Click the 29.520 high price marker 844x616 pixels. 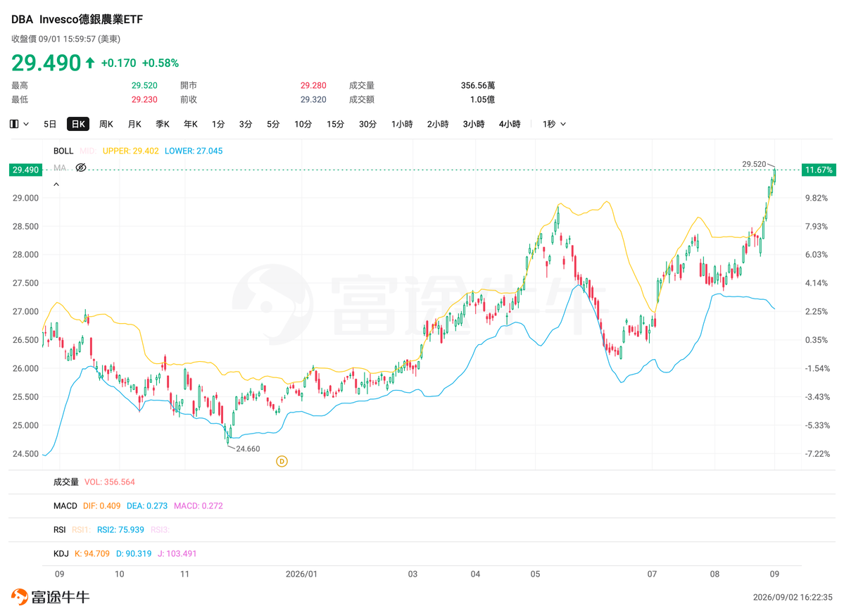point(754,164)
